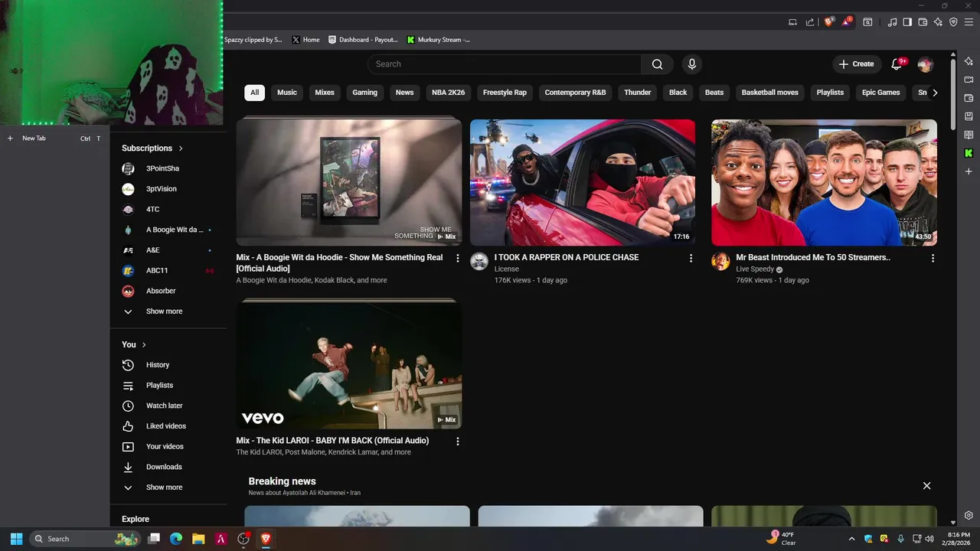Click the Create button
The width and height of the screenshot is (980, 551).
point(856,64)
